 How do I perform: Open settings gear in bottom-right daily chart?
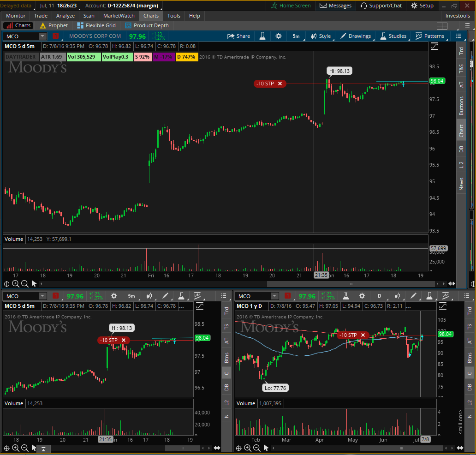(x=362, y=296)
